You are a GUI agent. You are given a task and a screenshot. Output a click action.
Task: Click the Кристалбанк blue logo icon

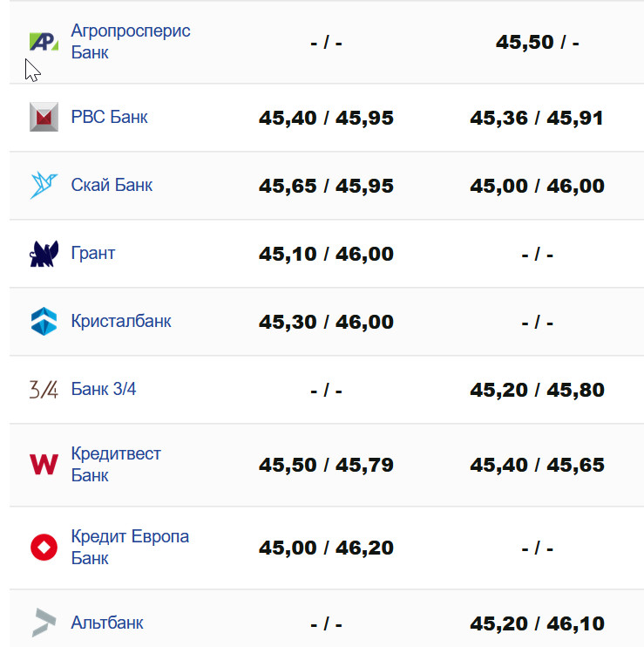click(44, 321)
